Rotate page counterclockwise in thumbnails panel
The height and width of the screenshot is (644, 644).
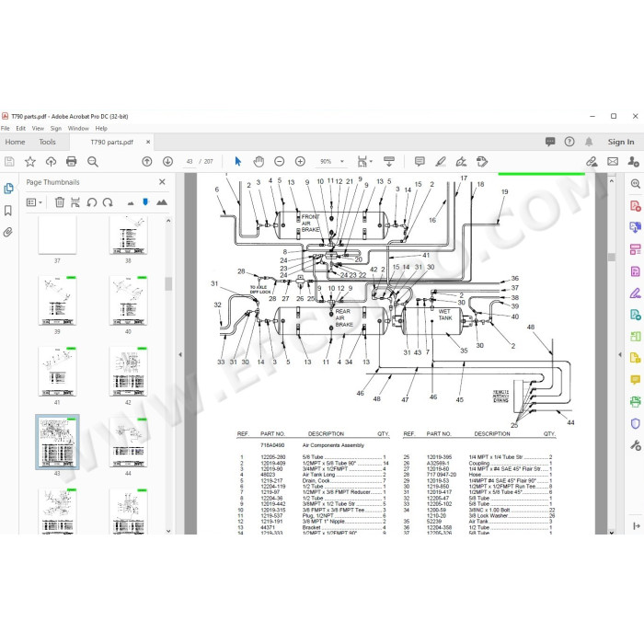(x=92, y=202)
